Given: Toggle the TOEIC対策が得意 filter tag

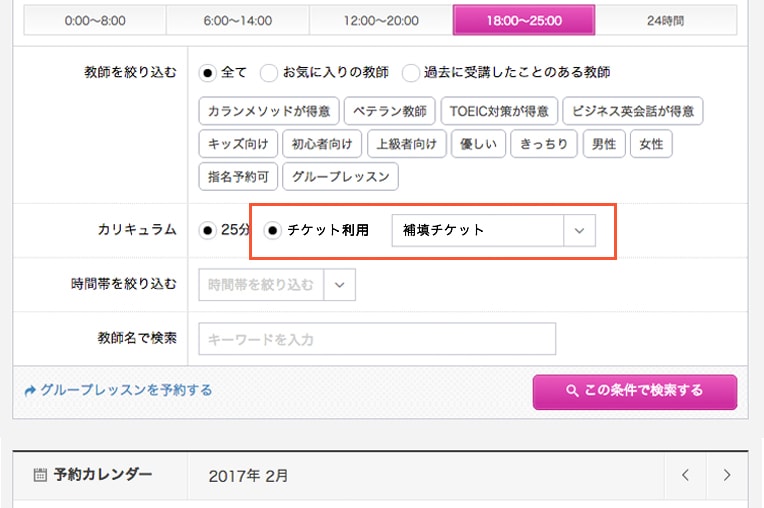Looking at the screenshot, I should click(499, 111).
